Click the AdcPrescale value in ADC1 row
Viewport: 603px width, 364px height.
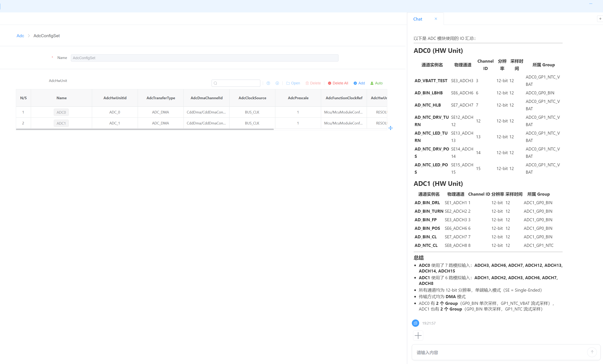click(x=298, y=123)
